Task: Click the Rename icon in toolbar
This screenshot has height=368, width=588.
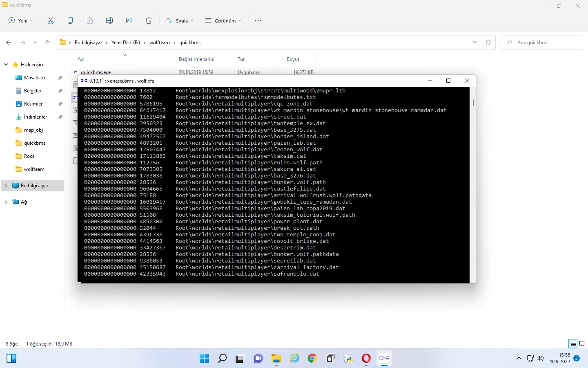Action: click(x=109, y=20)
